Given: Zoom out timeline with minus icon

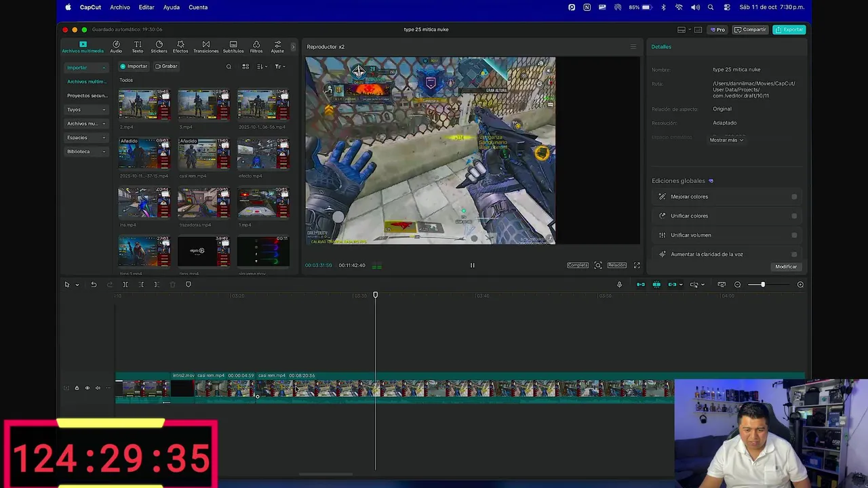Looking at the screenshot, I should coord(738,285).
